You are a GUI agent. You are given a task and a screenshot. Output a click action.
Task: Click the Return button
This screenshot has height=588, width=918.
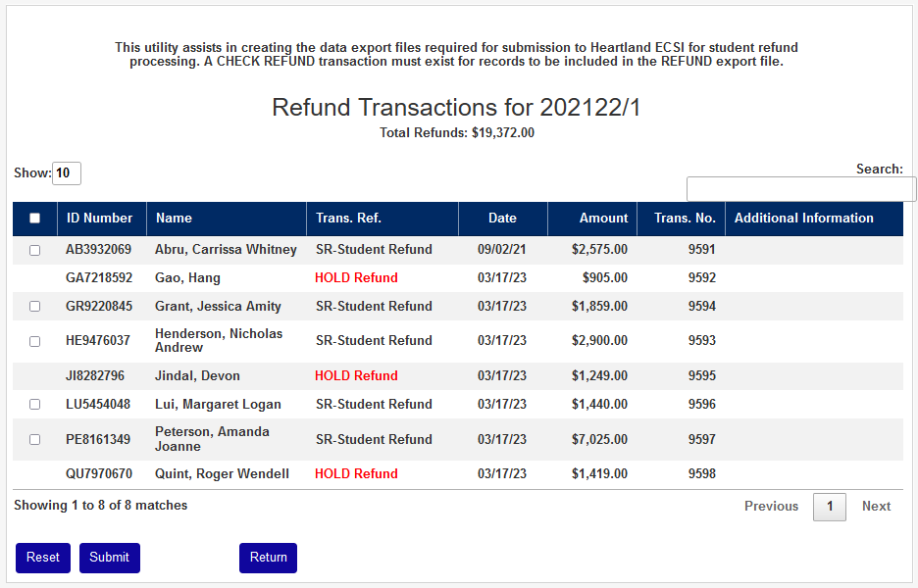pyautogui.click(x=268, y=558)
